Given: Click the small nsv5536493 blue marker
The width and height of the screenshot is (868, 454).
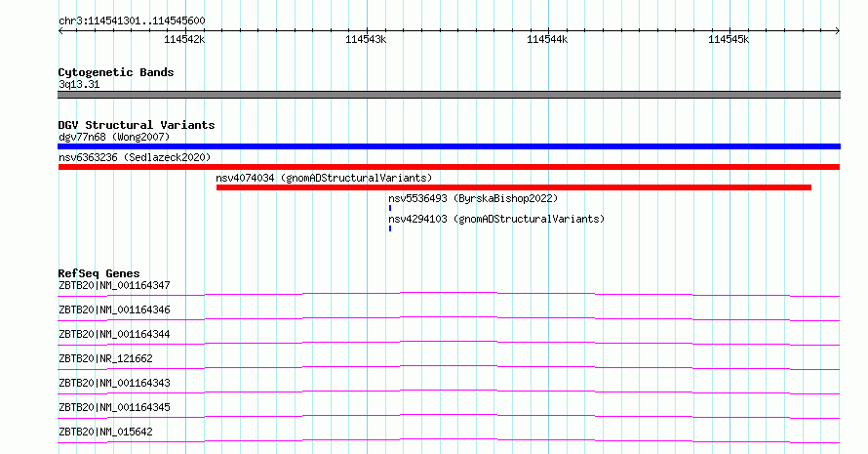Looking at the screenshot, I should pyautogui.click(x=390, y=208).
